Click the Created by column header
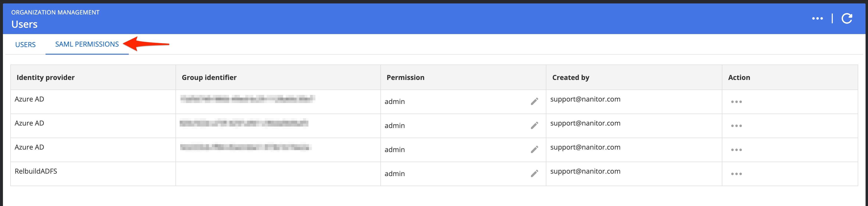This screenshot has width=868, height=206. click(571, 77)
